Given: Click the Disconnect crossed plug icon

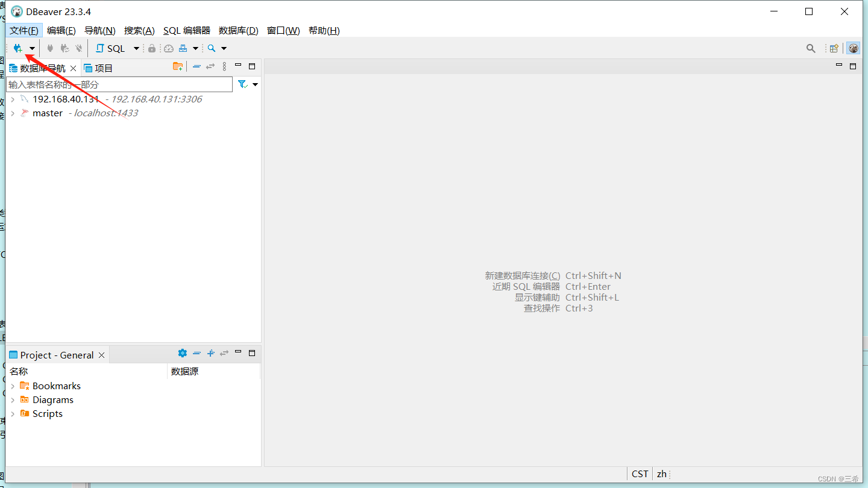Looking at the screenshot, I should coord(78,48).
